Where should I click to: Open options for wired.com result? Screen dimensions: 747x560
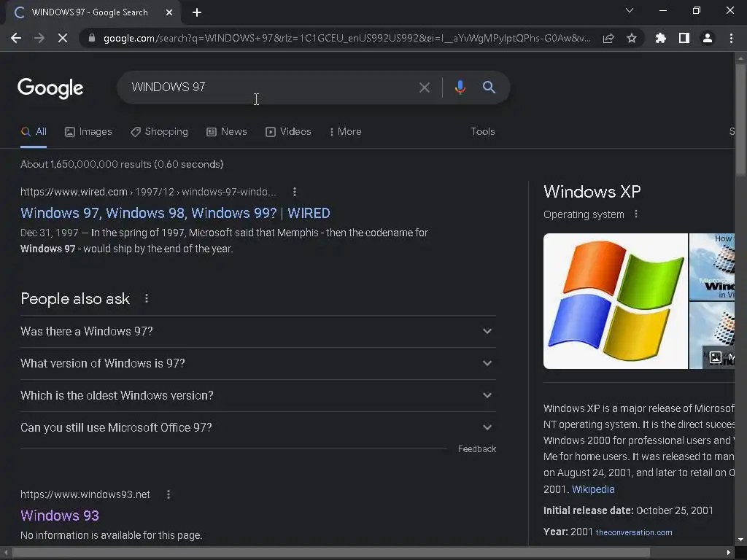(295, 192)
